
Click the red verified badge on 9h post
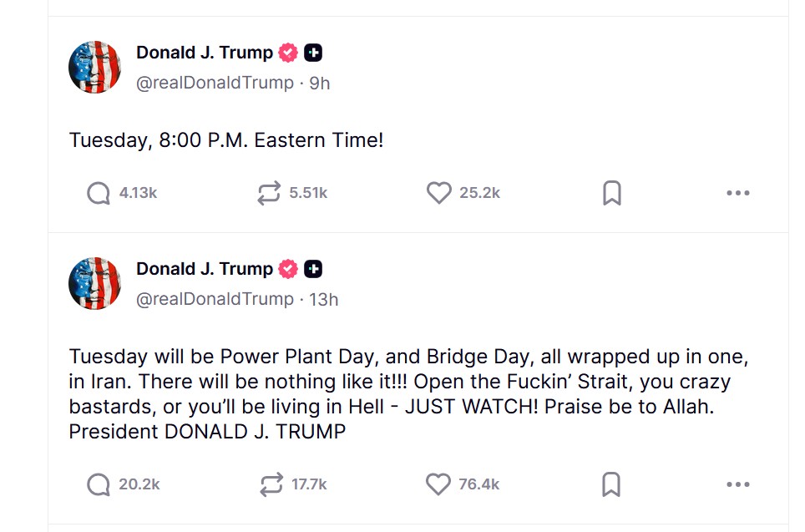(x=288, y=53)
